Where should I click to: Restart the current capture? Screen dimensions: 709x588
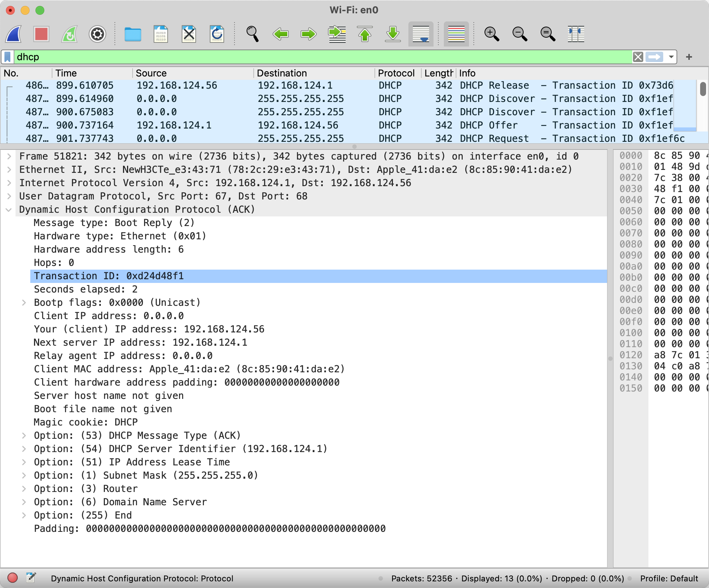click(x=69, y=34)
